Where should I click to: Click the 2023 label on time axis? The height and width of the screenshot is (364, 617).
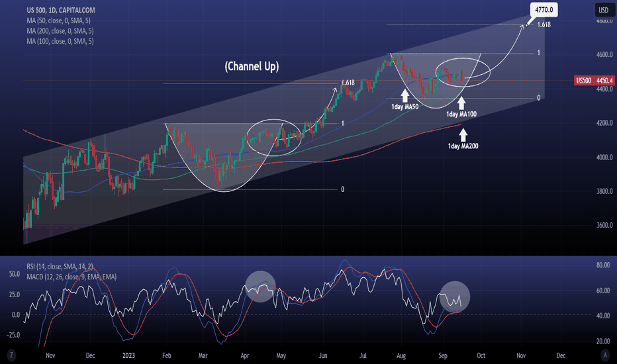click(x=128, y=355)
